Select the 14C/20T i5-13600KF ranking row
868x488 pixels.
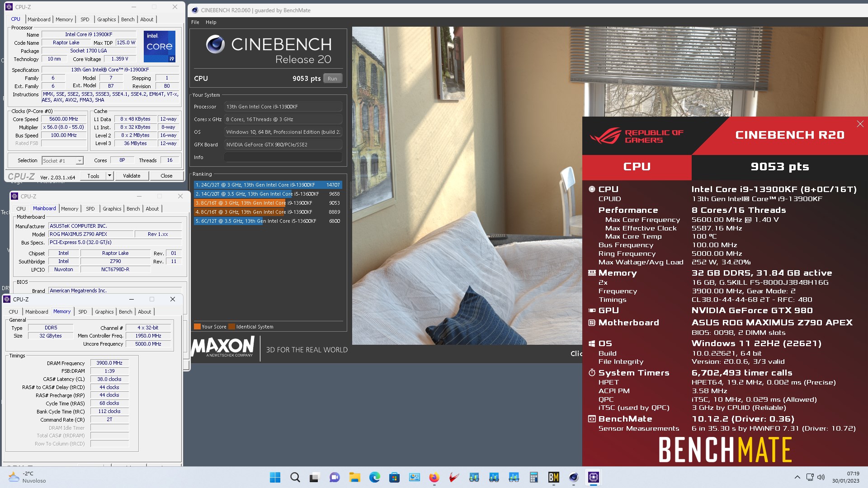coord(268,194)
